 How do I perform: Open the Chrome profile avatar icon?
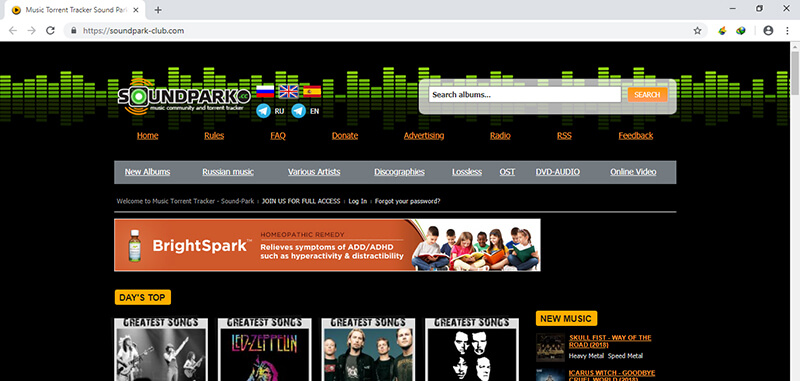[x=768, y=31]
